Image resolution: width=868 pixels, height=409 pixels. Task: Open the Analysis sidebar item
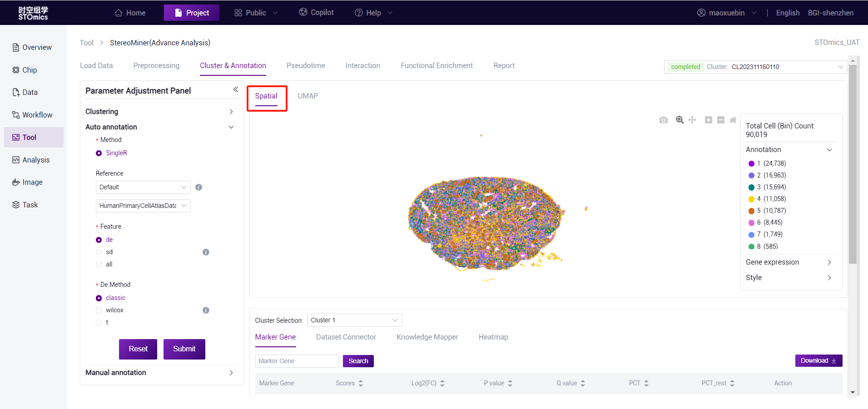31,160
